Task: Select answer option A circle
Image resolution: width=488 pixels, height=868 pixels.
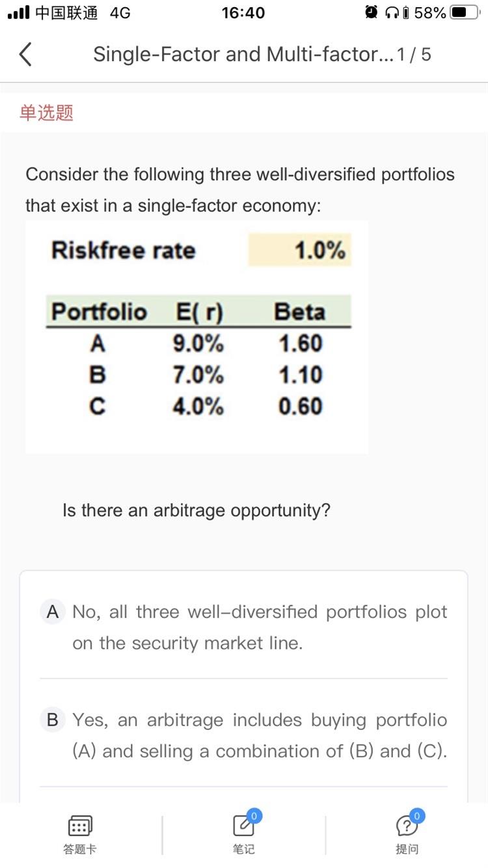Action: pos(53,612)
